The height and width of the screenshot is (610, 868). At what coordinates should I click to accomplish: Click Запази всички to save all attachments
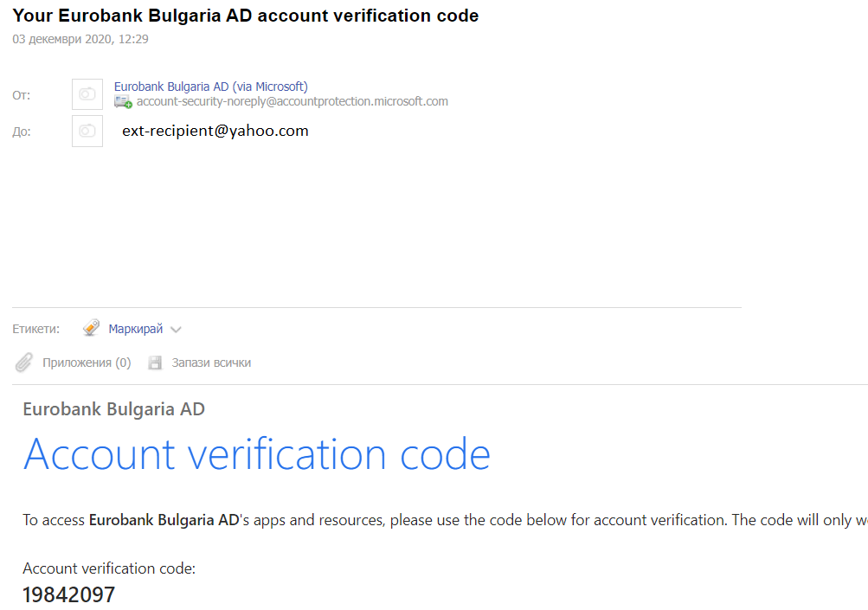(x=211, y=363)
